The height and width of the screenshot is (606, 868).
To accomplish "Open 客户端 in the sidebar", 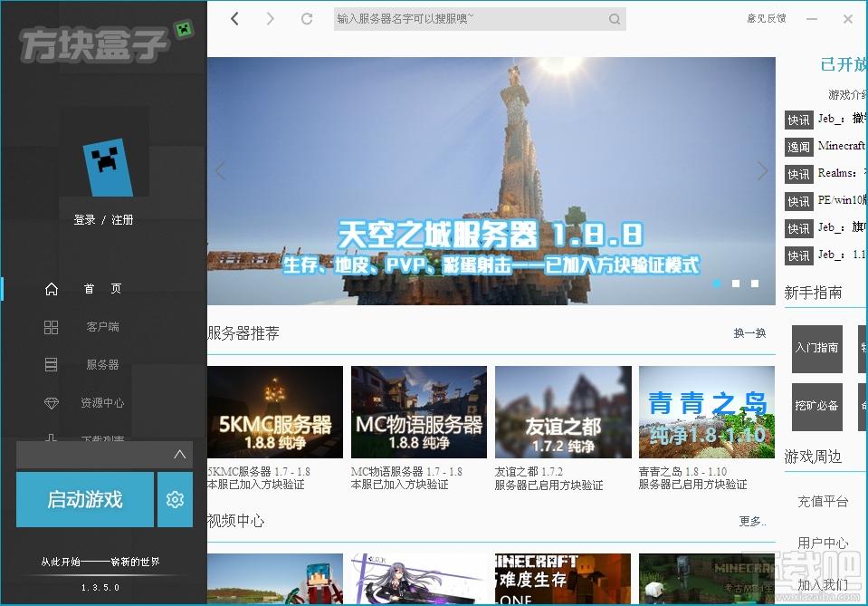I will pyautogui.click(x=102, y=327).
